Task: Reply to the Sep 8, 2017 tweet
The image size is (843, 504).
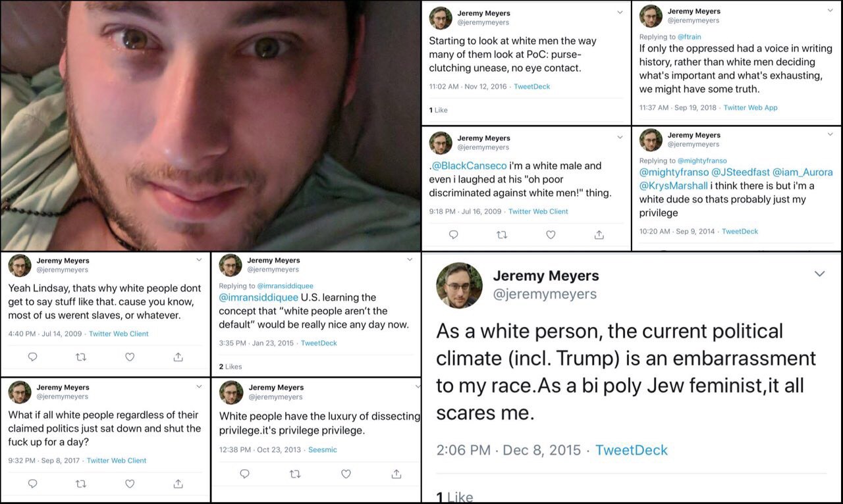Action: point(32,484)
